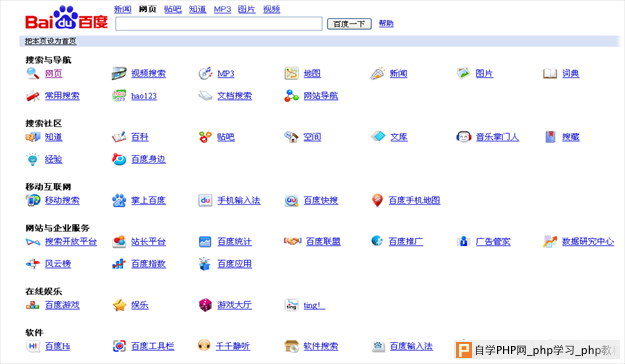Click the 地图 map icon
Viewport: 625px width, 364px height.
point(291,73)
